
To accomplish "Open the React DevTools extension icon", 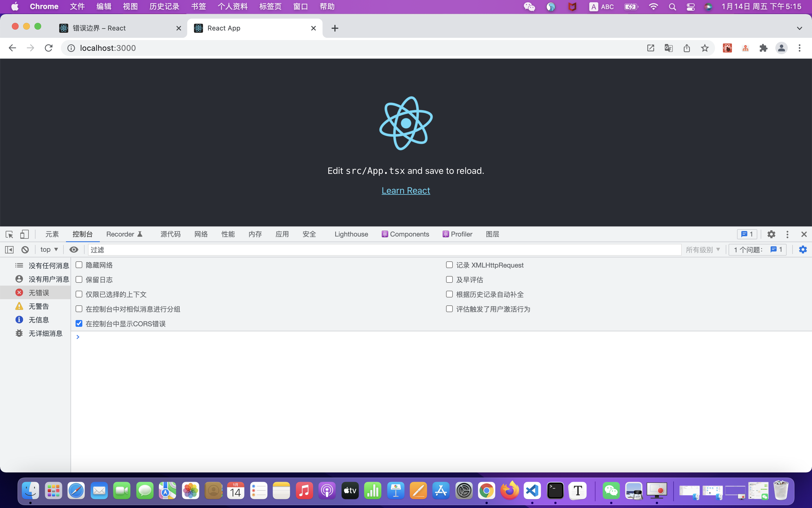I will [727, 48].
